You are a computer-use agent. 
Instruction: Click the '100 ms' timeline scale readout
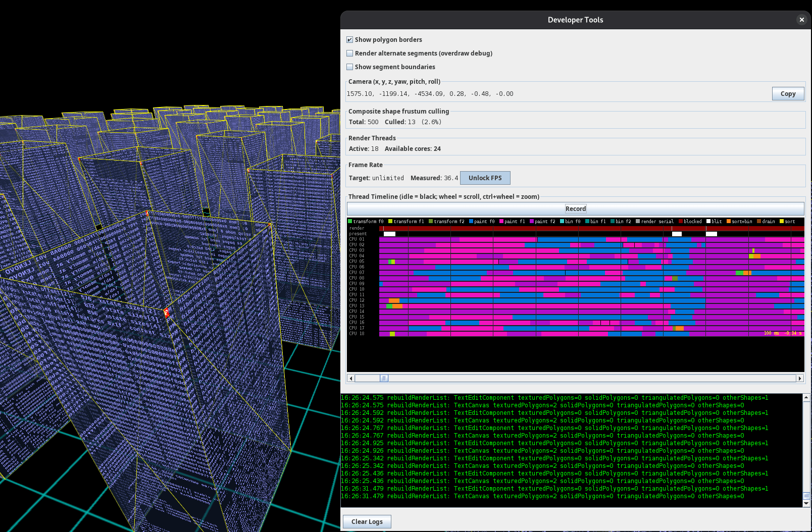point(771,333)
